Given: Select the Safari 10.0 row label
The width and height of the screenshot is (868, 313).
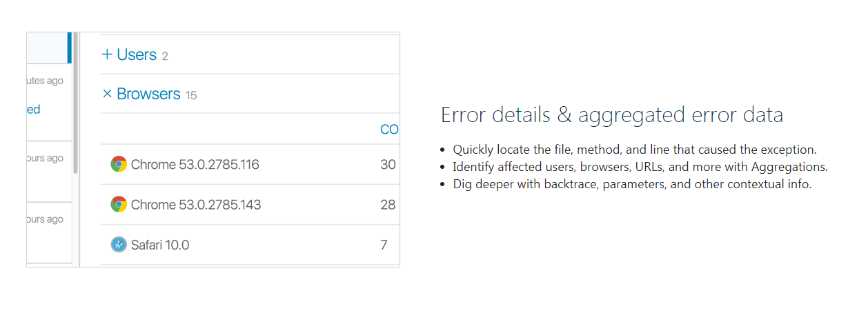Looking at the screenshot, I should click(160, 245).
